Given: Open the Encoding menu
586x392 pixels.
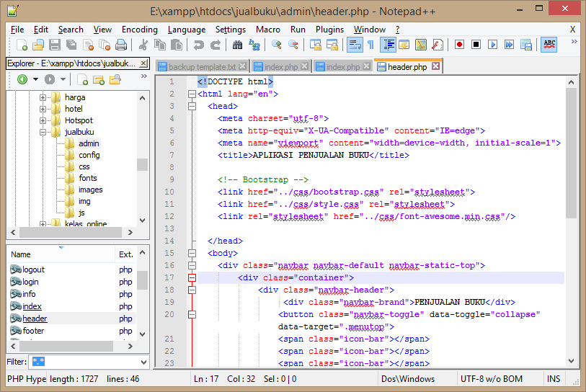Looking at the screenshot, I should click(139, 30).
